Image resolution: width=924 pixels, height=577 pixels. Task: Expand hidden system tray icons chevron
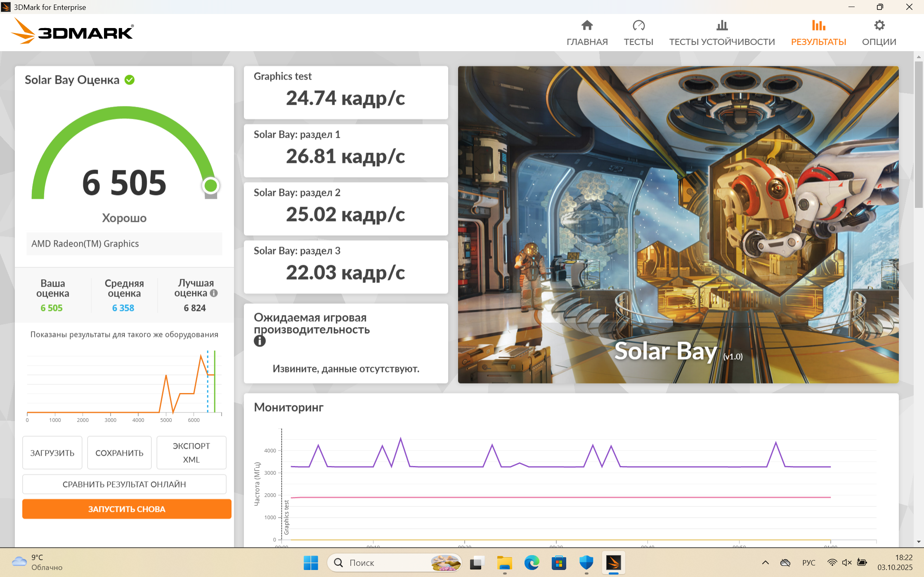click(x=765, y=563)
